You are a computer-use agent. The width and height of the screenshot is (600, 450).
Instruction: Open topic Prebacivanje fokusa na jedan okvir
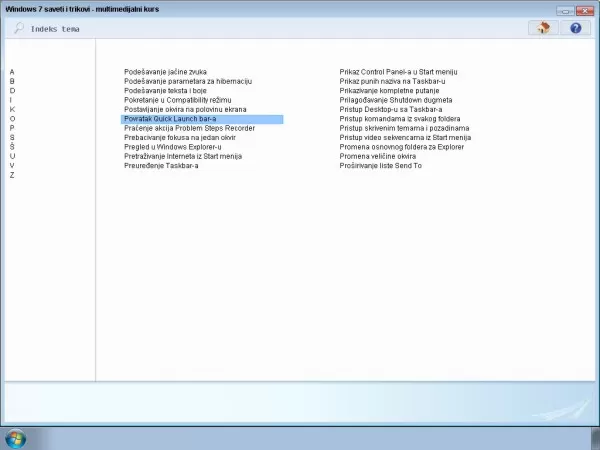pyautogui.click(x=180, y=137)
